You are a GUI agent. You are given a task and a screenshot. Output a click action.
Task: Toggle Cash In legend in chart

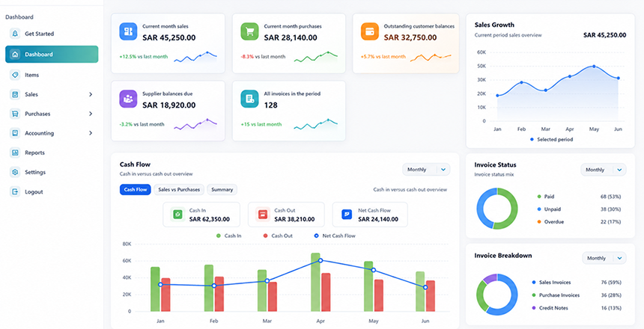coord(228,236)
